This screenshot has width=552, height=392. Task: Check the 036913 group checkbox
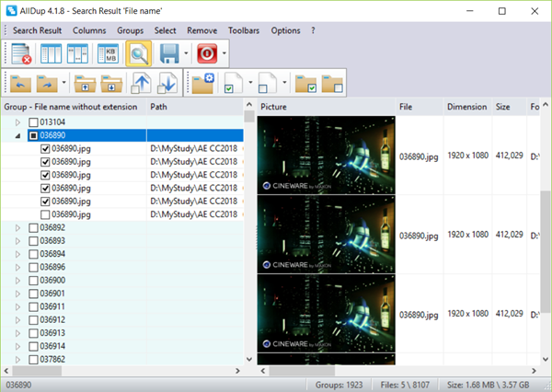coord(33,333)
